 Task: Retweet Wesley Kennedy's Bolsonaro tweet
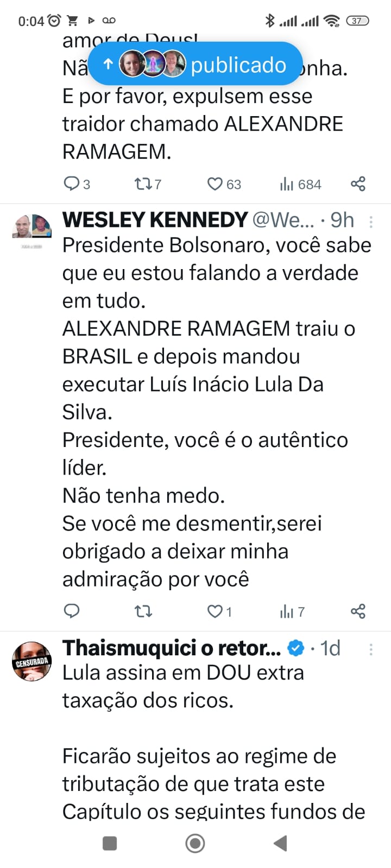coord(143,611)
